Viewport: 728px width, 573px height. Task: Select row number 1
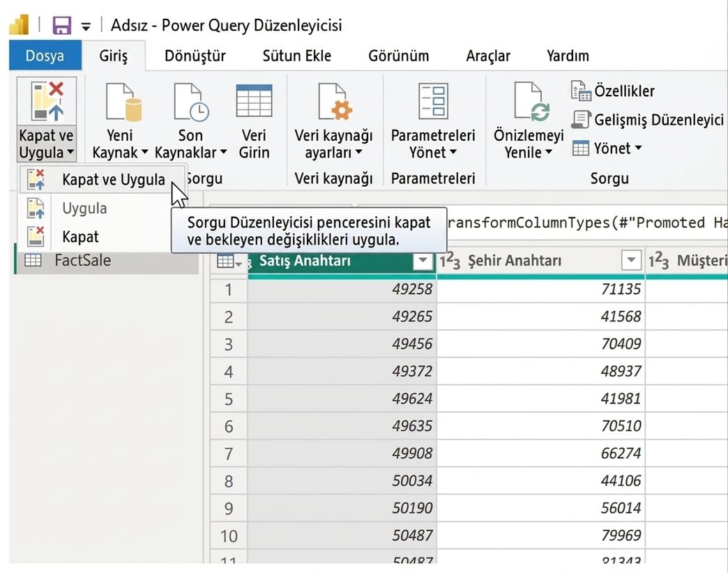point(229,290)
